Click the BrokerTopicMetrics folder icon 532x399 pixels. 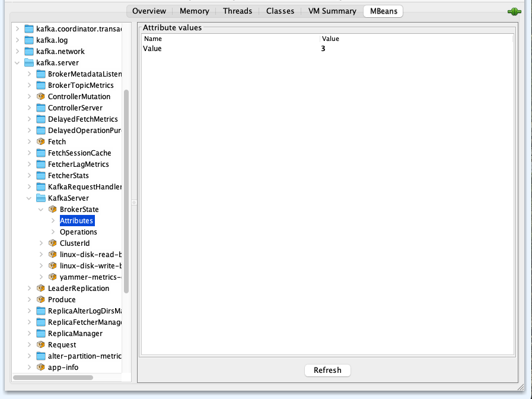tap(41, 85)
